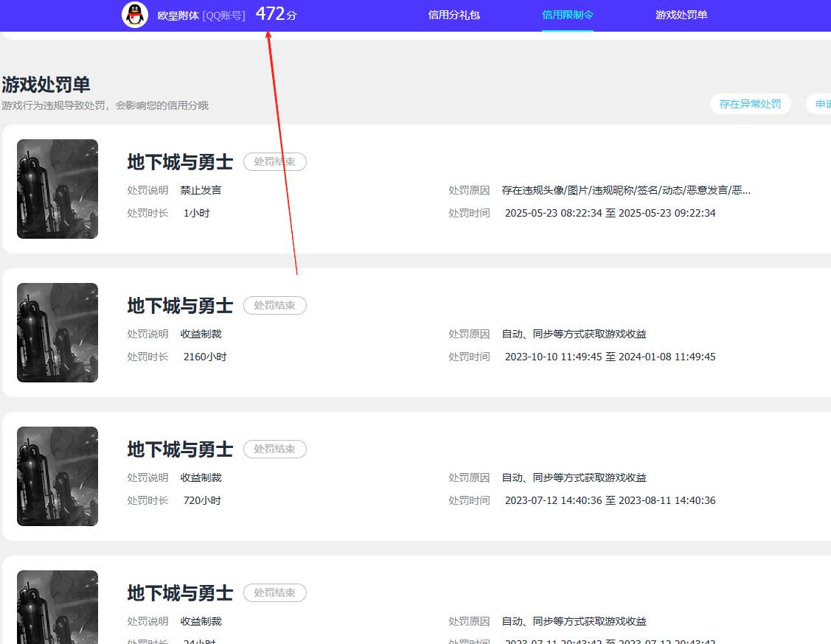Screen dimensions: 831x644
Task: Click first 地下城与勇士 penalty title
Action: tap(179, 161)
